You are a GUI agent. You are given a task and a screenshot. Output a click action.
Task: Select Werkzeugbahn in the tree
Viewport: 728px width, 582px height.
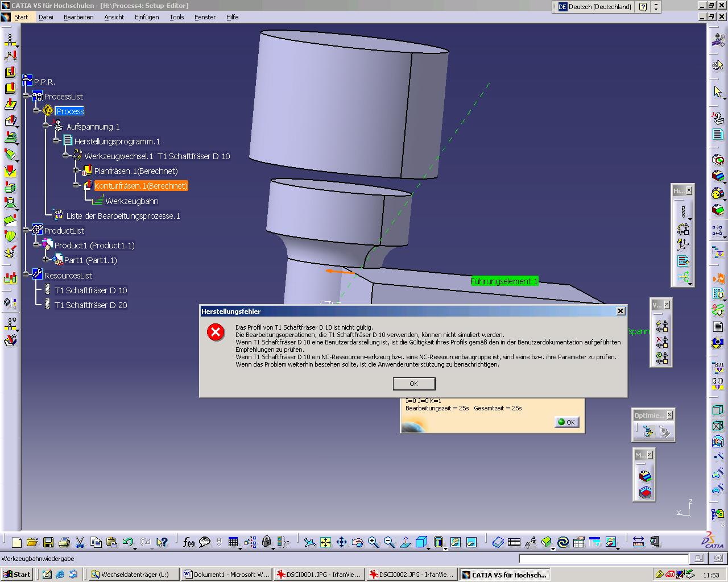click(132, 201)
